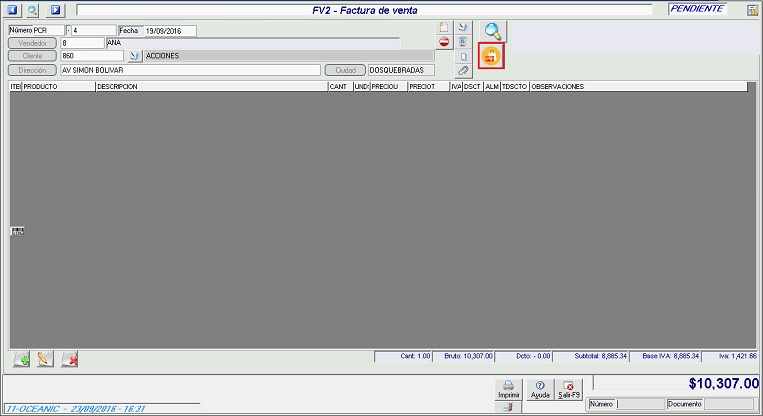Image resolution: width=763 pixels, height=416 pixels.
Task: Add a new item row with the green plus icon
Action: coord(22,359)
